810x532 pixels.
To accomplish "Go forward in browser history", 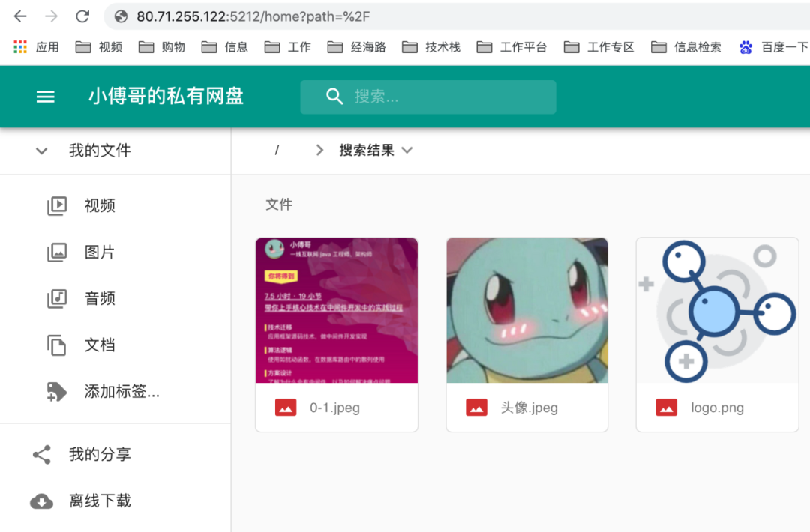I will [x=51, y=16].
